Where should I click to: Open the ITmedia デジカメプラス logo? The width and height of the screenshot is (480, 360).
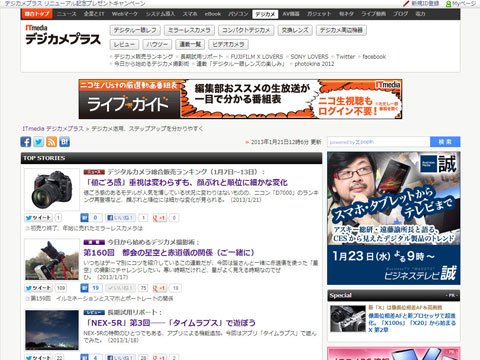pos(63,35)
